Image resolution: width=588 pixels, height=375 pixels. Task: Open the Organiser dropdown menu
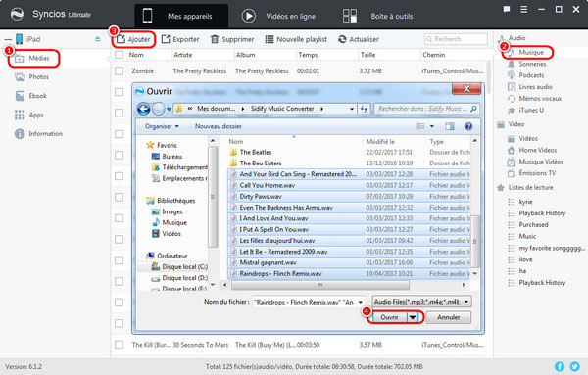pyautogui.click(x=162, y=126)
